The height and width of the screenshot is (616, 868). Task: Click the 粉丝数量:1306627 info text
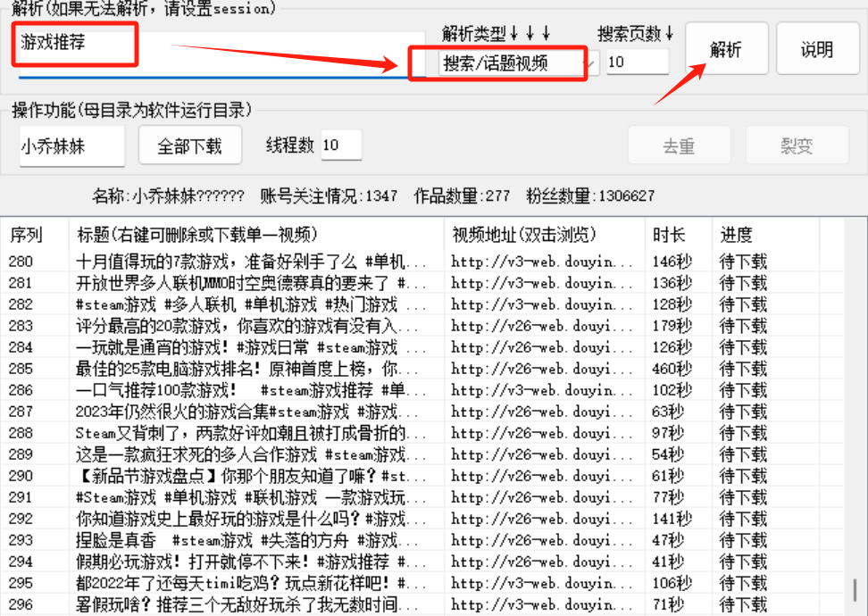(590, 196)
